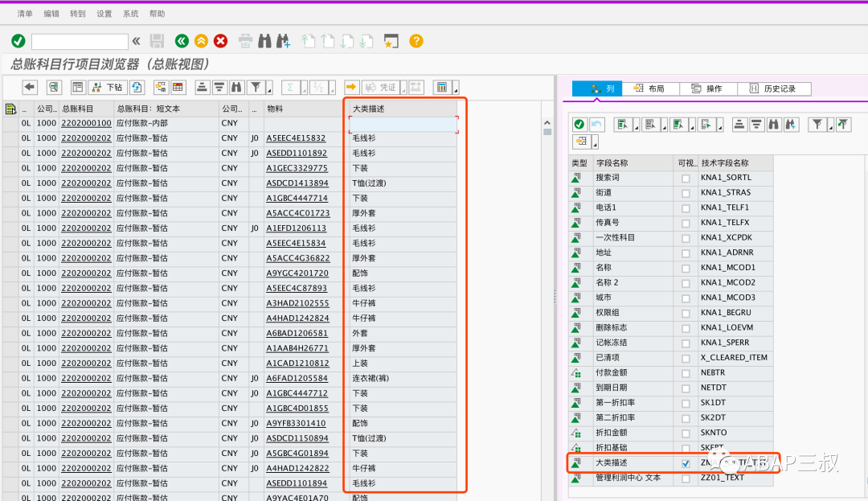868x501 pixels.
Task: Expand the layout icon dropdown arrow
Action: coord(456,88)
